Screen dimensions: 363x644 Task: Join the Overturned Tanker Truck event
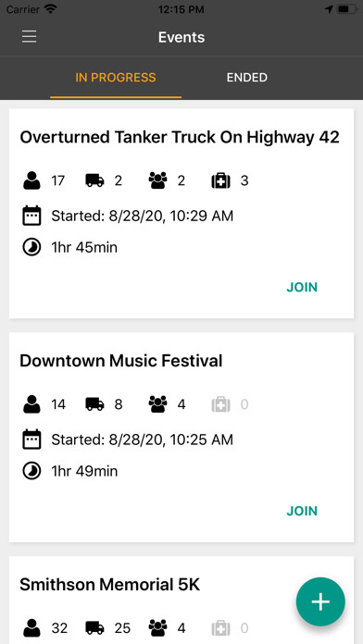click(x=302, y=287)
